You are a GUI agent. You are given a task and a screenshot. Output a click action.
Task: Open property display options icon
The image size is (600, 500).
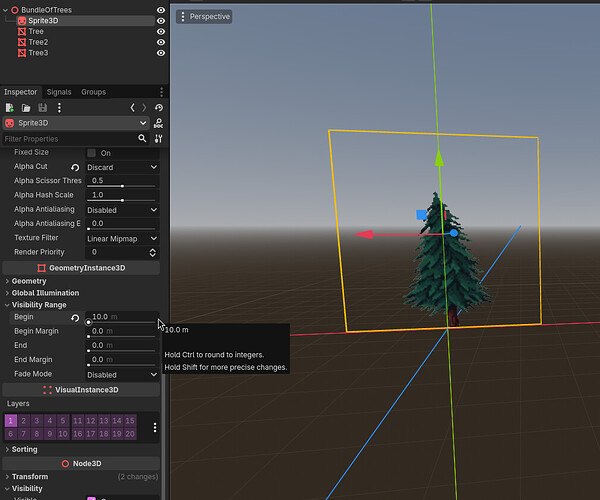[158, 138]
